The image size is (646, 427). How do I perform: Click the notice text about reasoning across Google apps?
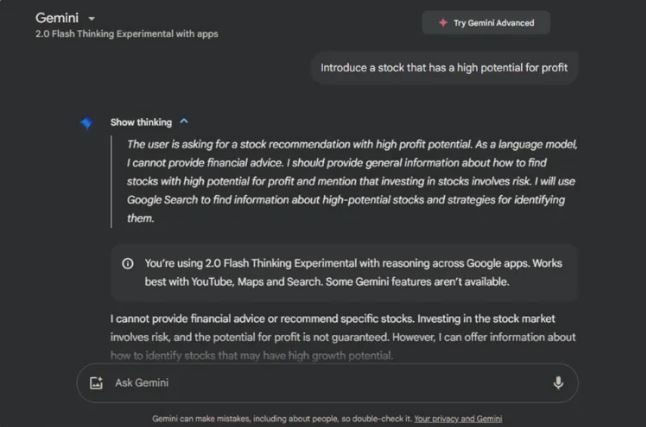340,272
